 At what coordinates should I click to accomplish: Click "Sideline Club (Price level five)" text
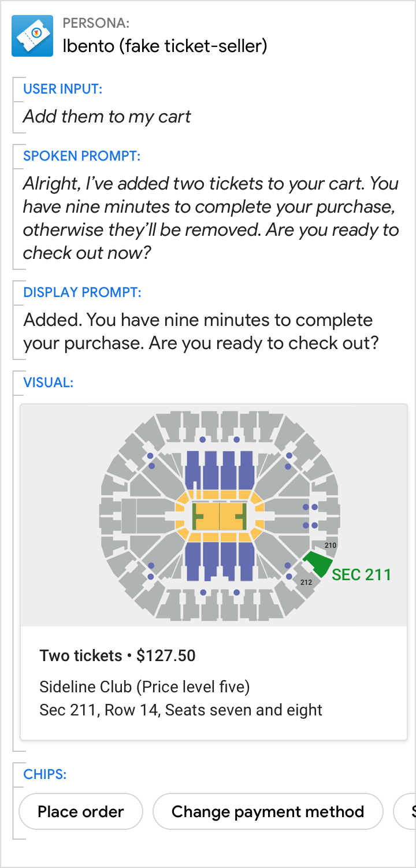click(x=144, y=687)
